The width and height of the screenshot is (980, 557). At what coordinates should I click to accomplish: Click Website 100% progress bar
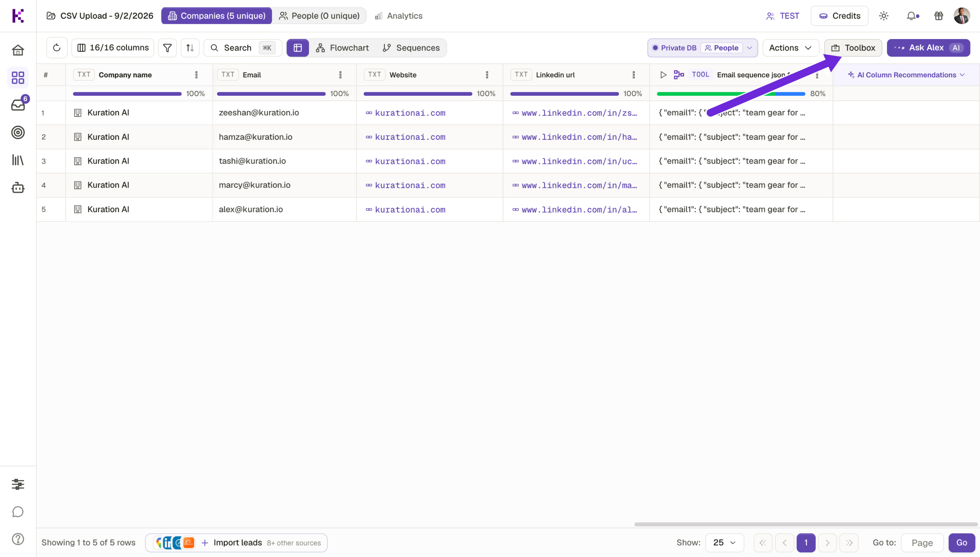418,94
